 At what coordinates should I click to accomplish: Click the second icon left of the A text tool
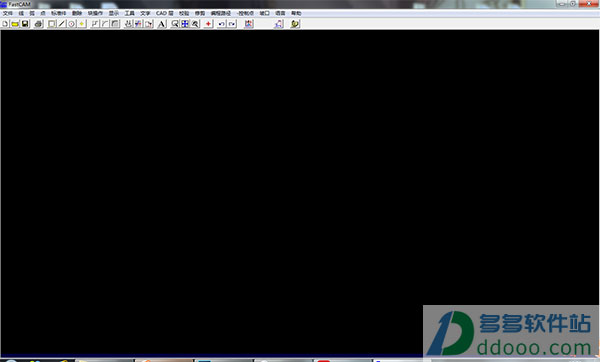pos(138,24)
